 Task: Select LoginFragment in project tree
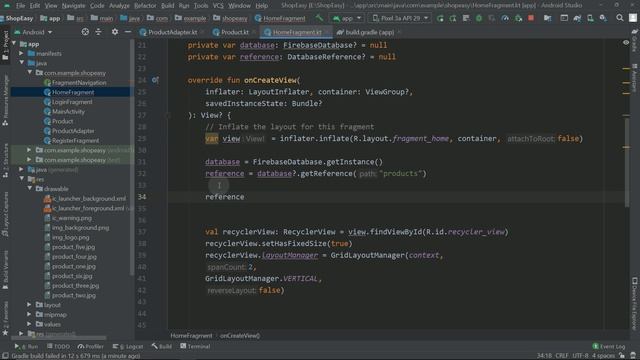72,102
